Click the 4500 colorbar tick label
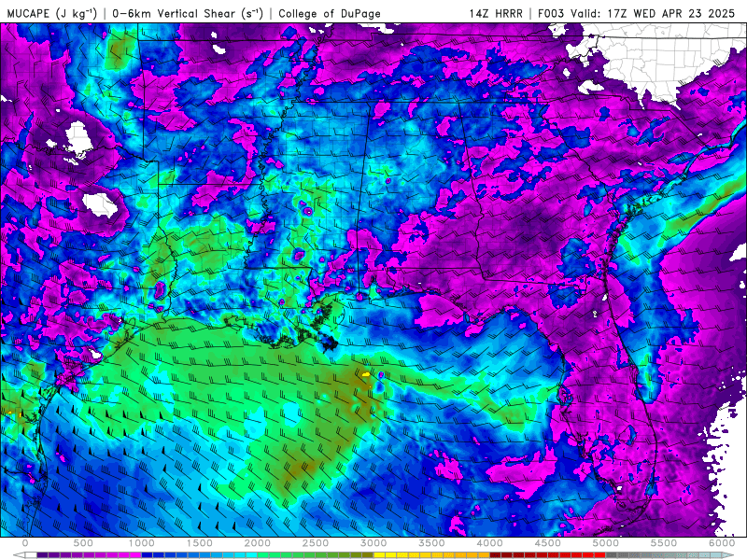The height and width of the screenshot is (560, 747). click(x=548, y=543)
